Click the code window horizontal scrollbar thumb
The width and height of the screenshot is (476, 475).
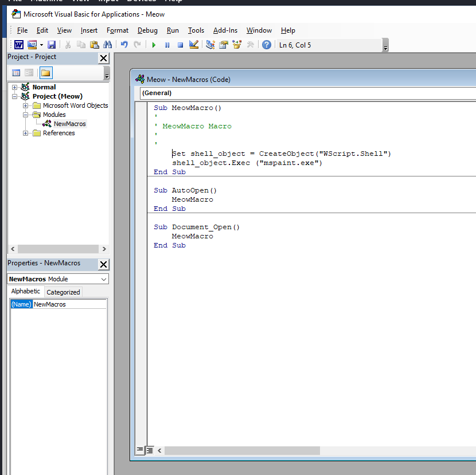242,451
